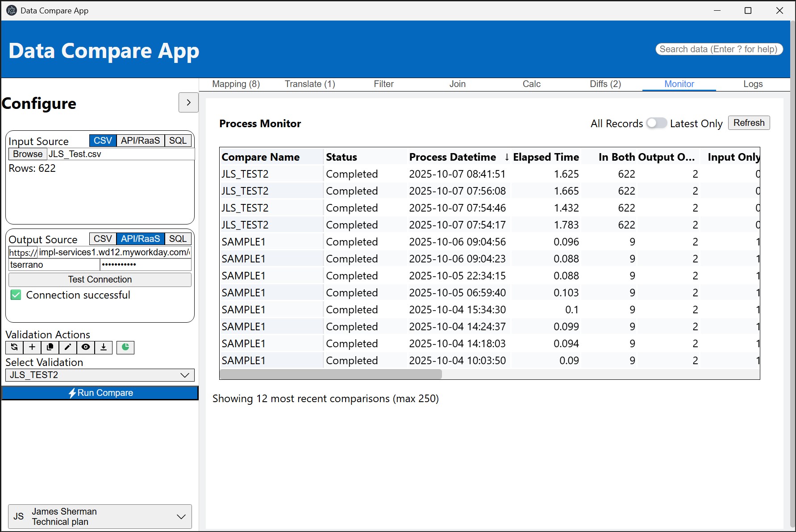The width and height of the screenshot is (796, 532).
Task: Open the Mapping (8) tab
Action: click(x=236, y=84)
